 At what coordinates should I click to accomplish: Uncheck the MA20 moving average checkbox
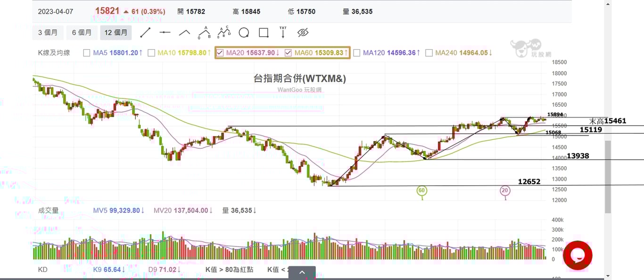pyautogui.click(x=220, y=53)
